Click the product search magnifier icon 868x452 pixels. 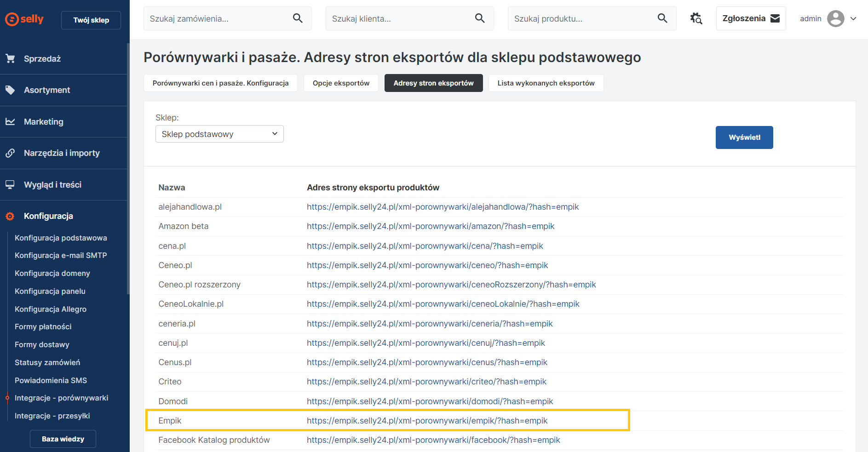click(x=662, y=18)
